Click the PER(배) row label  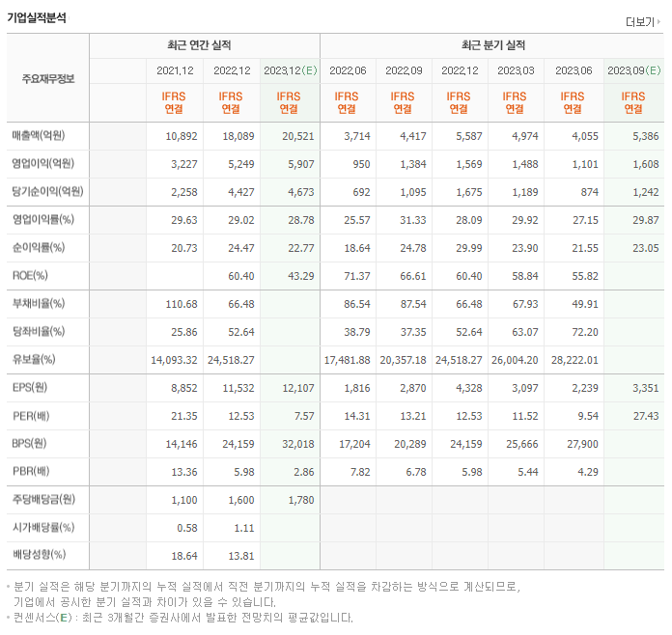click(x=31, y=416)
